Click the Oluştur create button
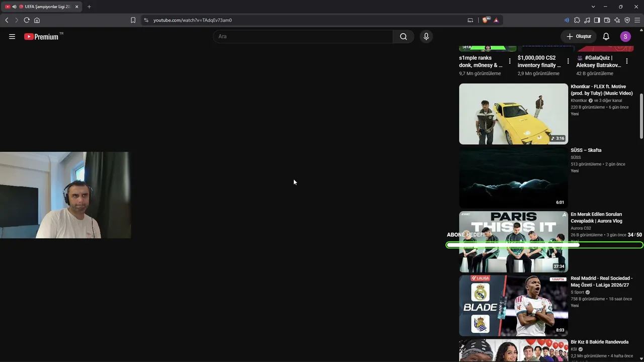Screen dimensions: 644x362 [579, 37]
